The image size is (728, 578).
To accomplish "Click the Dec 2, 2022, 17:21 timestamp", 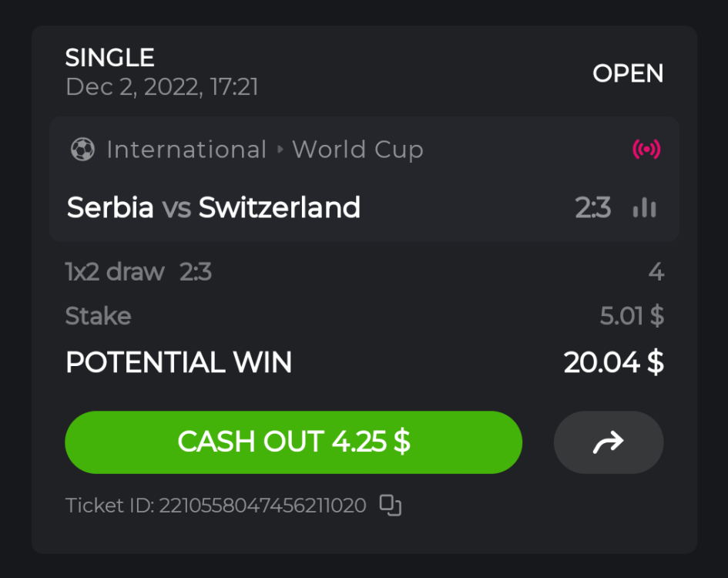I will point(162,87).
